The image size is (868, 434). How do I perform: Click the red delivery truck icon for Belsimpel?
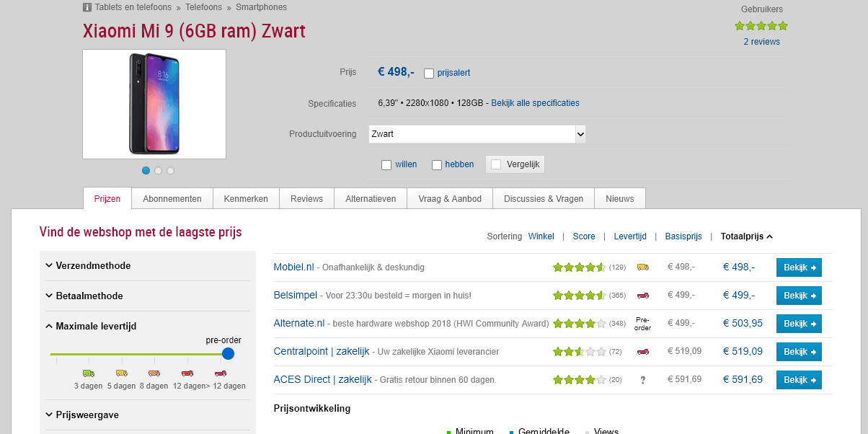click(642, 295)
